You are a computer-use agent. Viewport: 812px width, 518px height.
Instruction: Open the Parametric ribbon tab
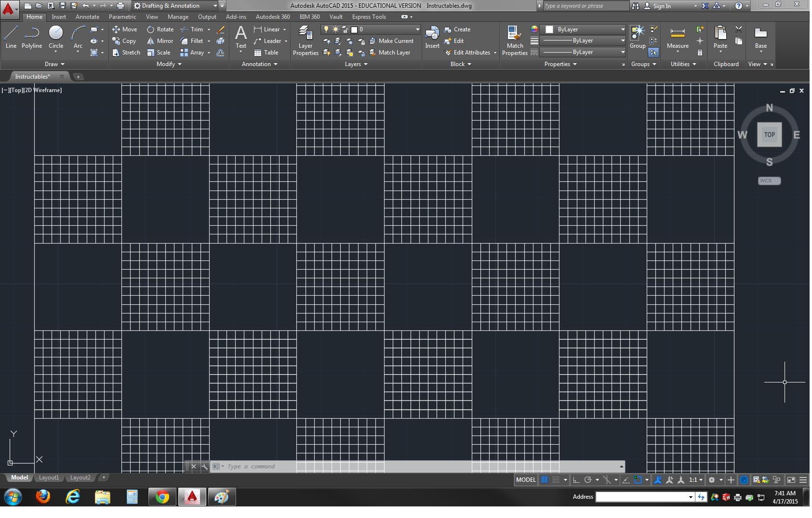click(x=122, y=17)
